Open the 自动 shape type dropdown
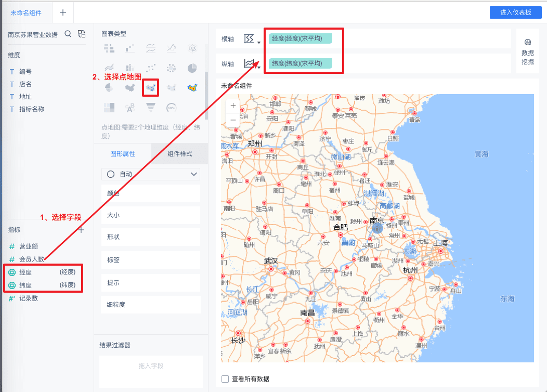The image size is (547, 392). [x=151, y=174]
